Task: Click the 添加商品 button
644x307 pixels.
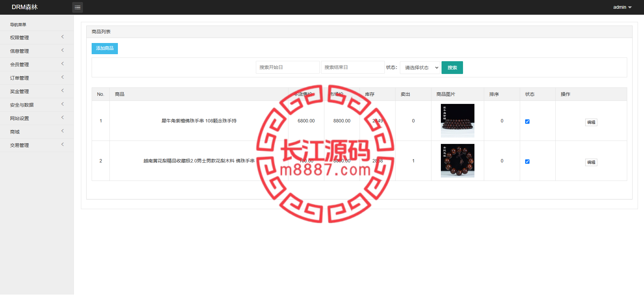Action: (x=105, y=48)
